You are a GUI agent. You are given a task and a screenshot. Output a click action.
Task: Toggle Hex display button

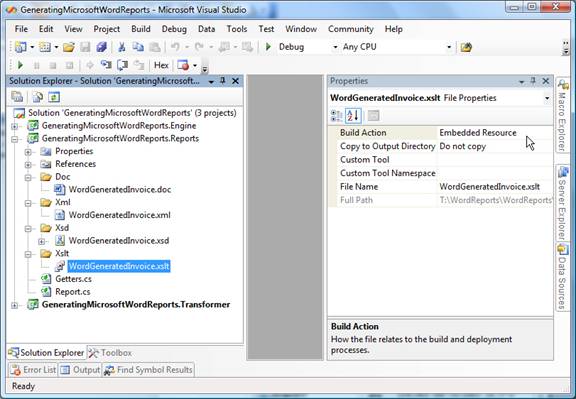161,65
